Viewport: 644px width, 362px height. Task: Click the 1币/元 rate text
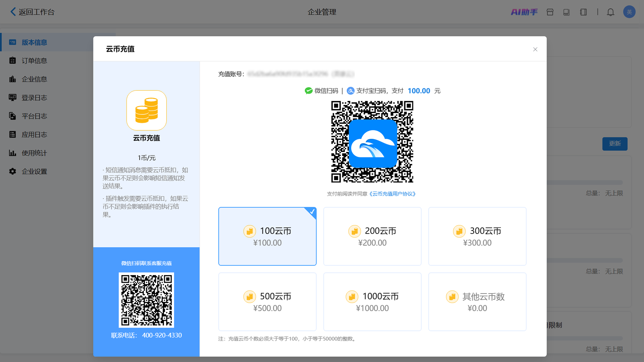(x=147, y=158)
